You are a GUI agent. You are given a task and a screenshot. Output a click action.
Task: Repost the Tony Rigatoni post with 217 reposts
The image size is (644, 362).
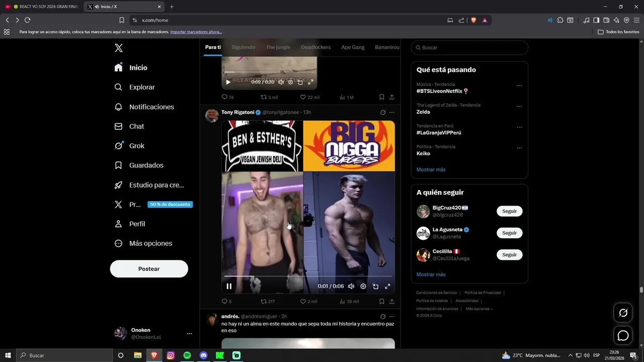pyautogui.click(x=268, y=302)
